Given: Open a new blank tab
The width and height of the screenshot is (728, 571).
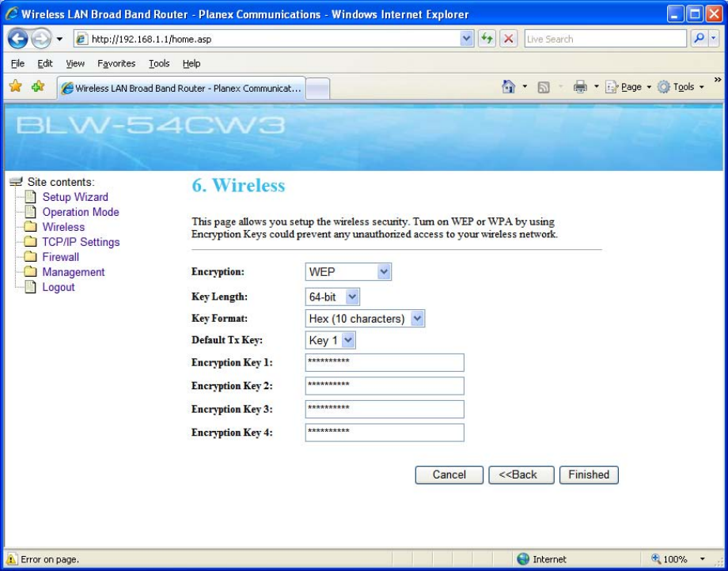Looking at the screenshot, I should pyautogui.click(x=318, y=89).
